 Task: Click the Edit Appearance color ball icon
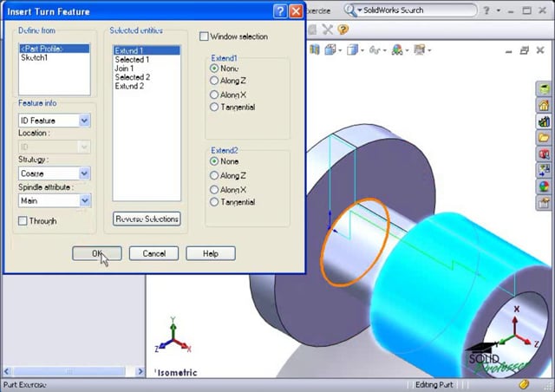397,50
